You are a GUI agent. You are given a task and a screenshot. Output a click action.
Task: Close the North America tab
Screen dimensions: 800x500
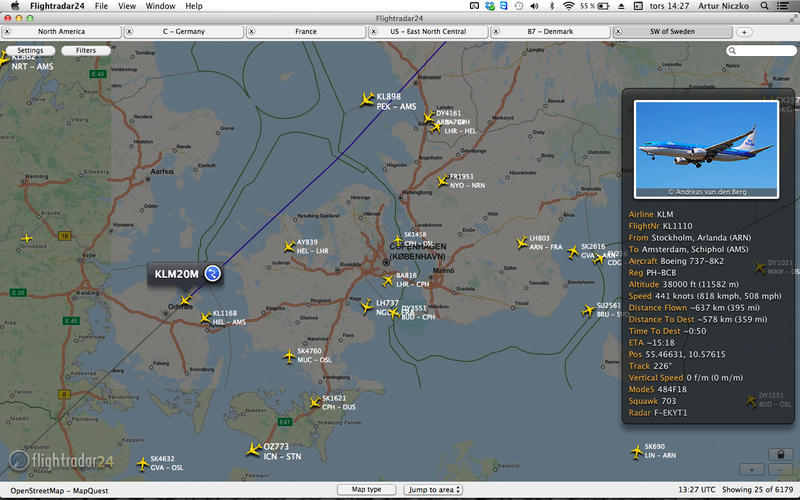pos(7,32)
